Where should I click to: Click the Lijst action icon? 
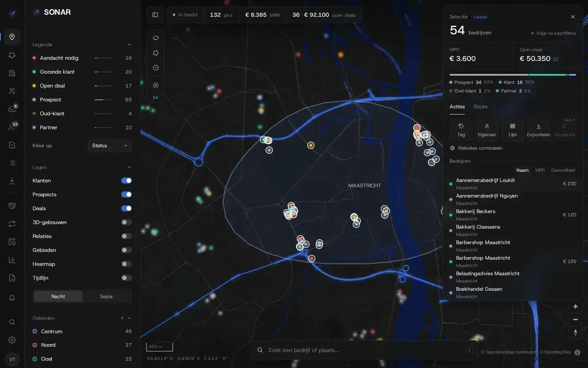(512, 130)
